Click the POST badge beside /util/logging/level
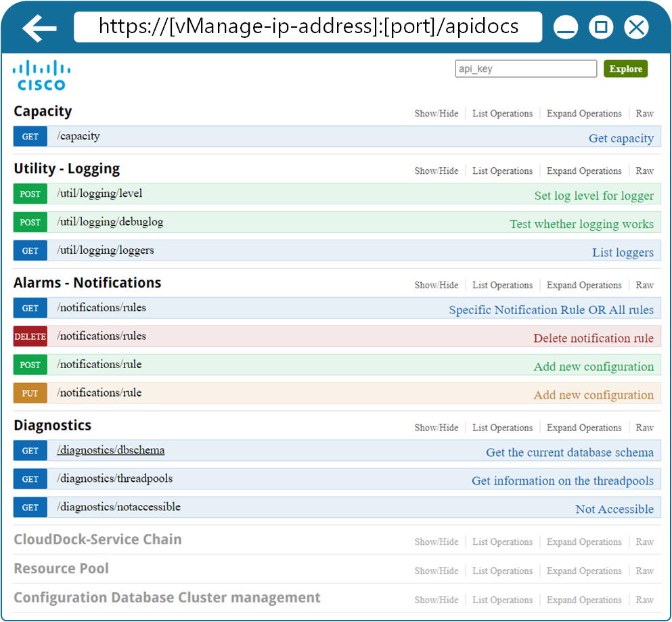672x622 pixels. [30, 194]
